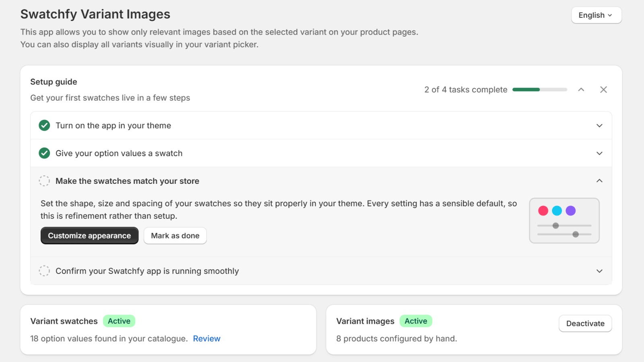Expand the Confirm your Swatchfy app step chevron
This screenshot has width=644, height=362.
pos(599,271)
